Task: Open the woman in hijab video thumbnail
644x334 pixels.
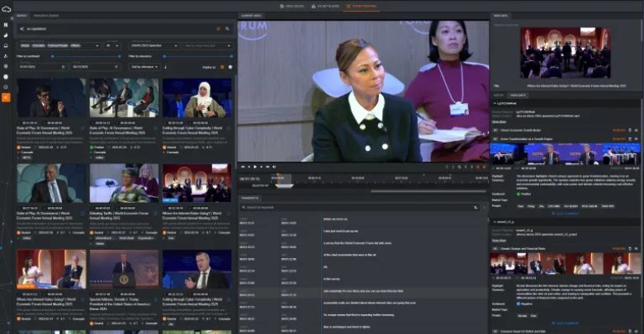Action: tap(195, 99)
